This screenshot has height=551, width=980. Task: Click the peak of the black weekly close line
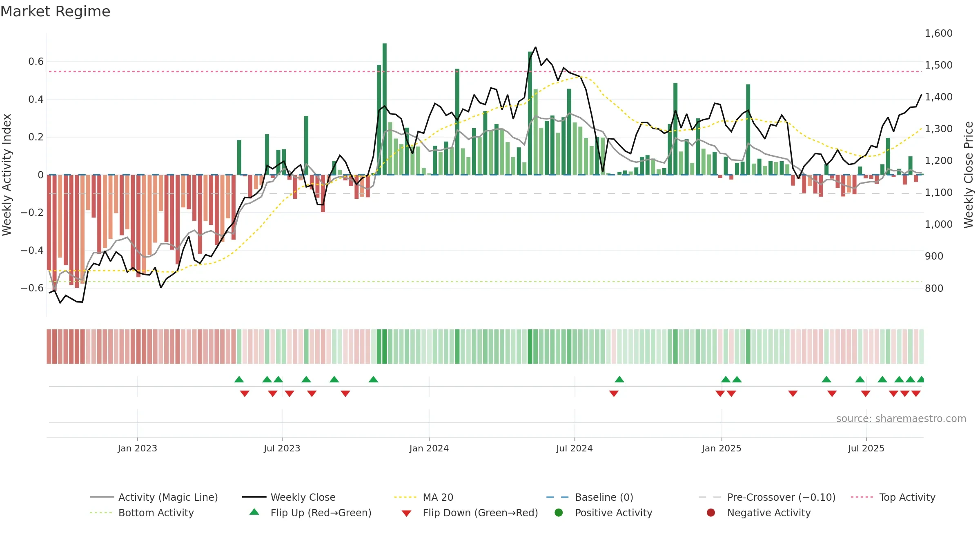click(x=535, y=47)
